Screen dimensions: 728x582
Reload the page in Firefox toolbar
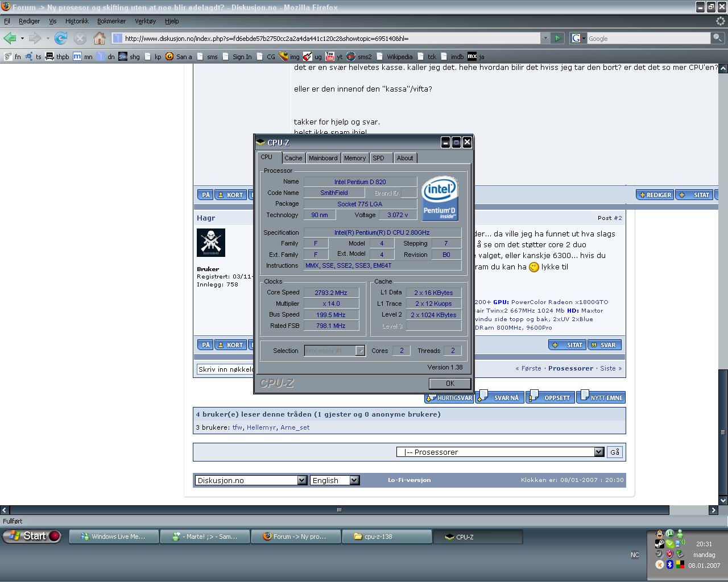tap(61, 38)
